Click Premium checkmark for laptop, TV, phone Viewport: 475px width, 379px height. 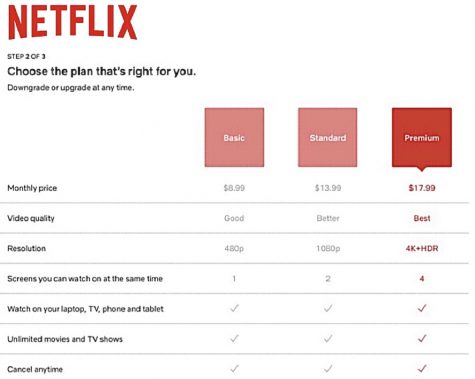pos(422,308)
